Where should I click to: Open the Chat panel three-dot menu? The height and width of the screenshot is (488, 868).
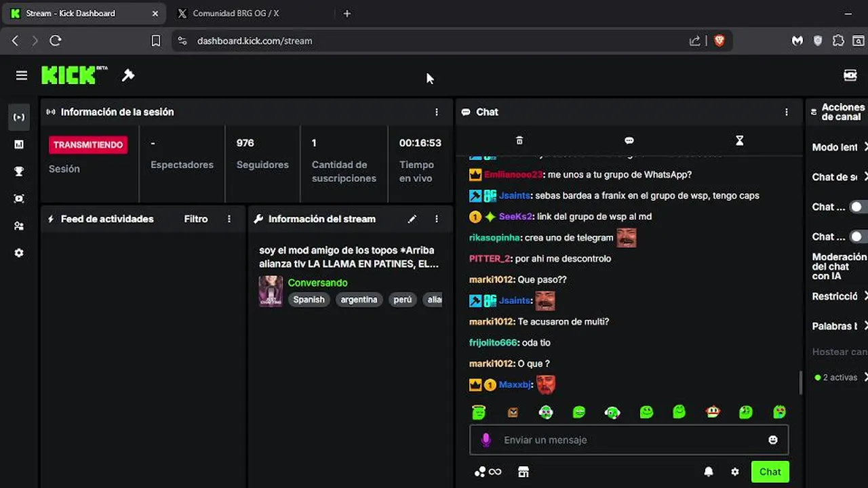click(x=787, y=112)
